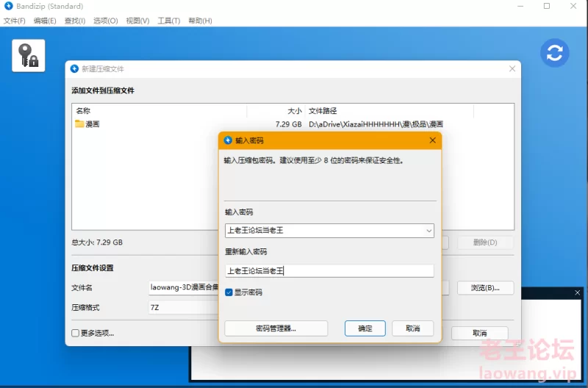
Task: Click 取消 in the 新建压缩文件 dialog
Action: click(x=480, y=333)
